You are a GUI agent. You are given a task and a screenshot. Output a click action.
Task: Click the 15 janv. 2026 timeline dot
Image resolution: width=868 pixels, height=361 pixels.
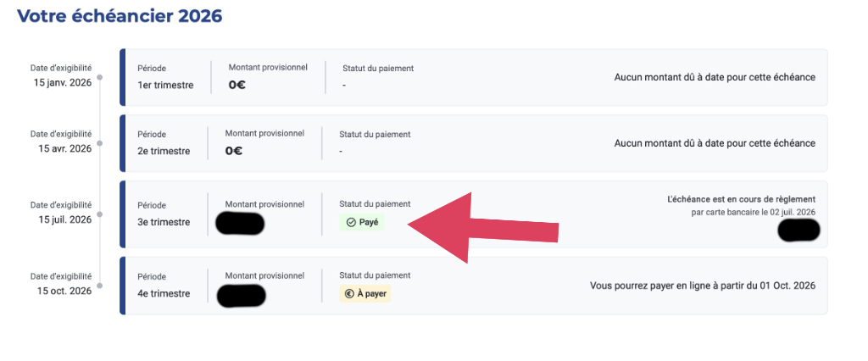100,77
